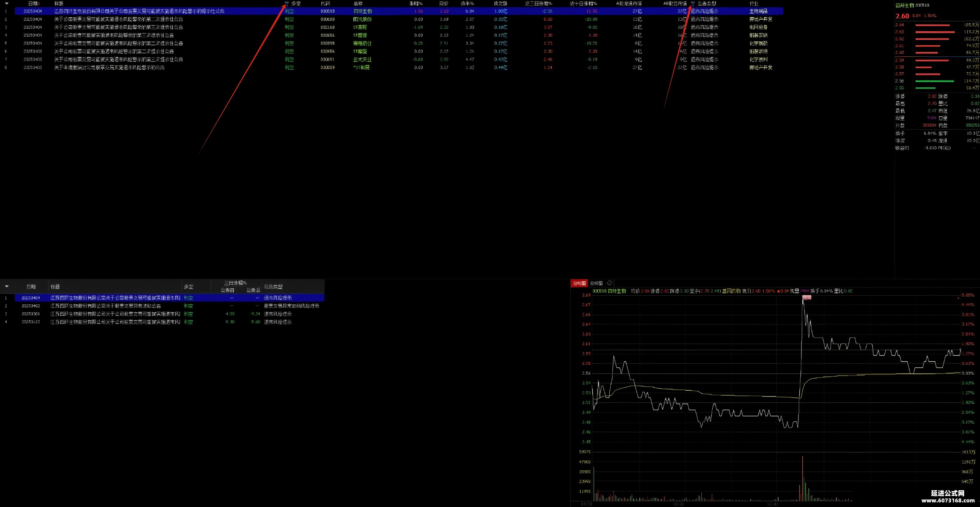Click the 行业 column header
This screenshot has width=980, height=507.
point(754,3)
